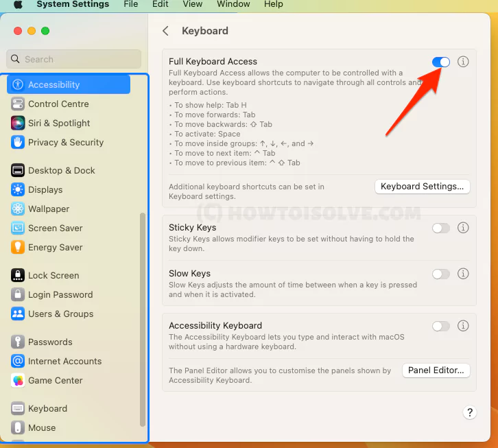Turn on the Accessibility Keyboard switch
The width and height of the screenshot is (498, 448).
pos(441,326)
